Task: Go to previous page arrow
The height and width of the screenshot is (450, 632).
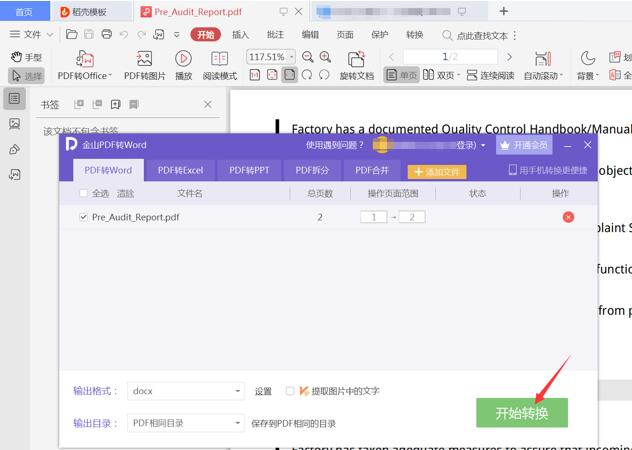Action: tap(391, 57)
